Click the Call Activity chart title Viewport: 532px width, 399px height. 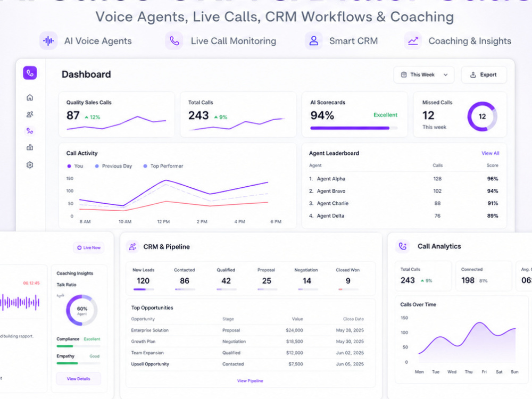[x=82, y=153]
